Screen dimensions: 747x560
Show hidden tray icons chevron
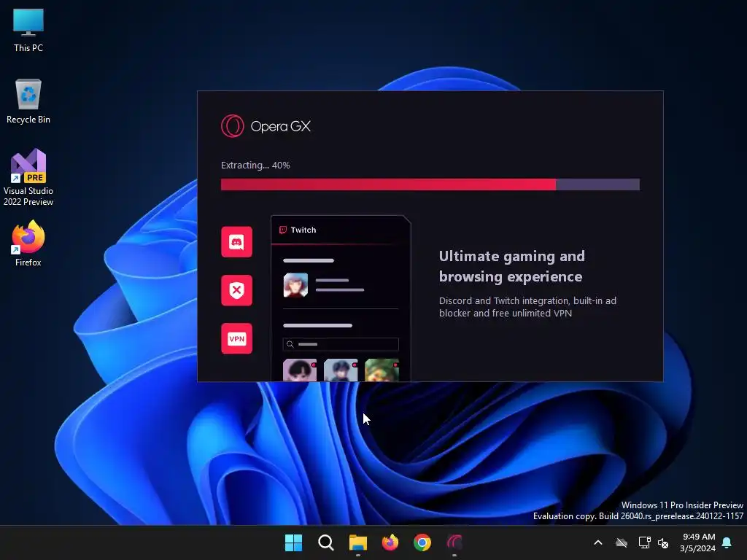[x=598, y=542]
